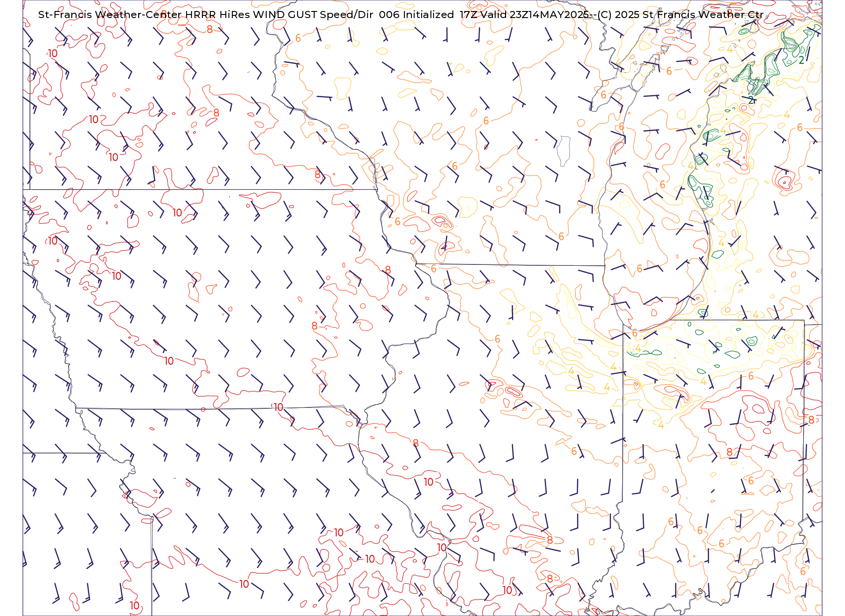
Task: Click "Initialized 17Z" in the title line
Action: [x=440, y=15]
